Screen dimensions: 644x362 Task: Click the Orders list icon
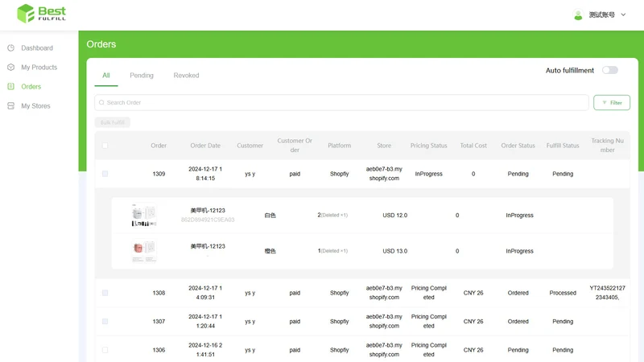click(x=11, y=87)
